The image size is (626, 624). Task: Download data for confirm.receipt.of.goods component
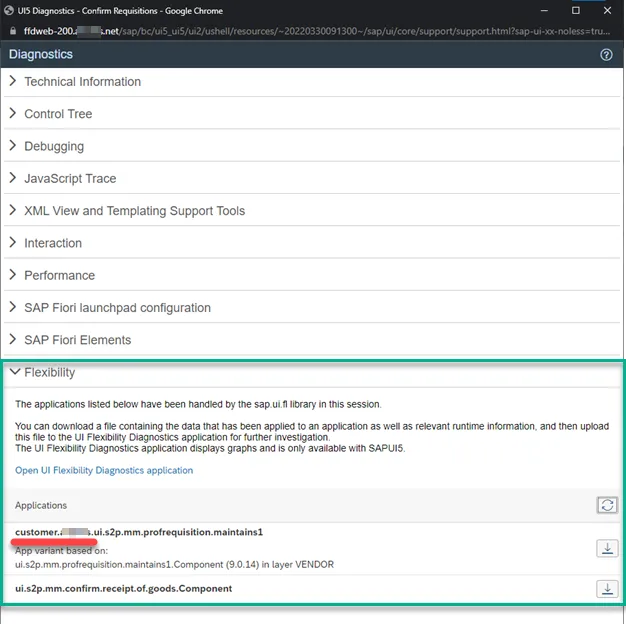tap(606, 589)
